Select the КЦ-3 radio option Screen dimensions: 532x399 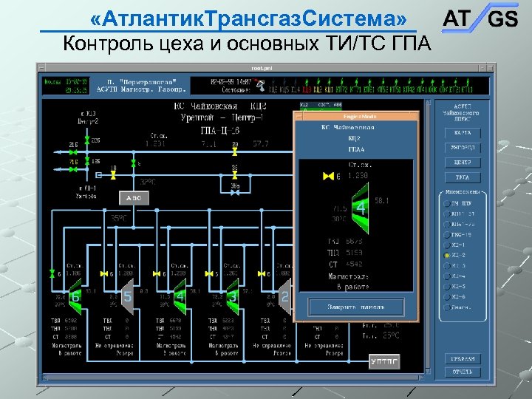(x=447, y=266)
